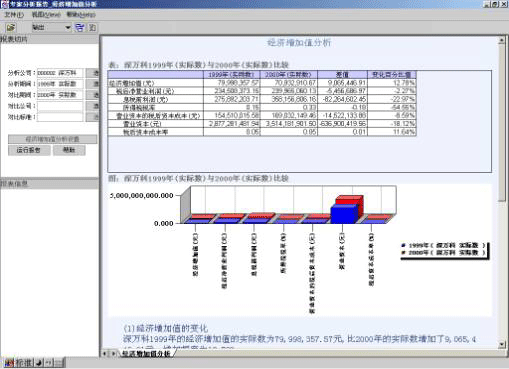Image resolution: width=509 pixels, height=369 pixels.
Task: Click the select button beside 分析期间 field
Action: tap(93, 84)
